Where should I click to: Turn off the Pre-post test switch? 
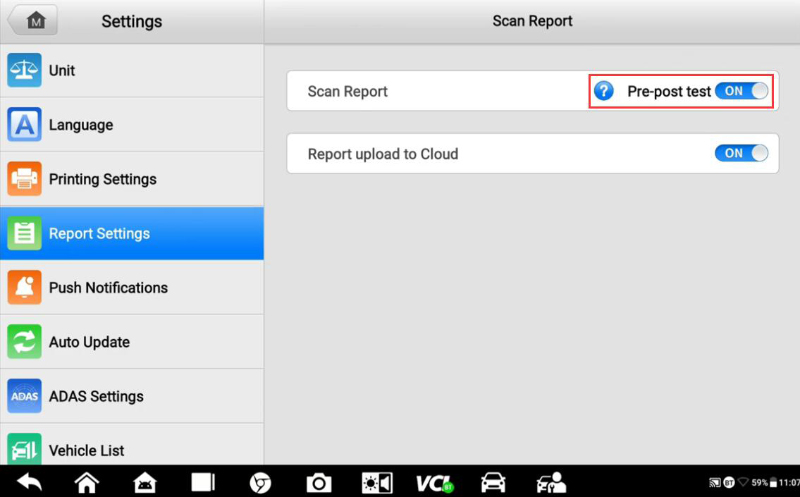(x=741, y=91)
